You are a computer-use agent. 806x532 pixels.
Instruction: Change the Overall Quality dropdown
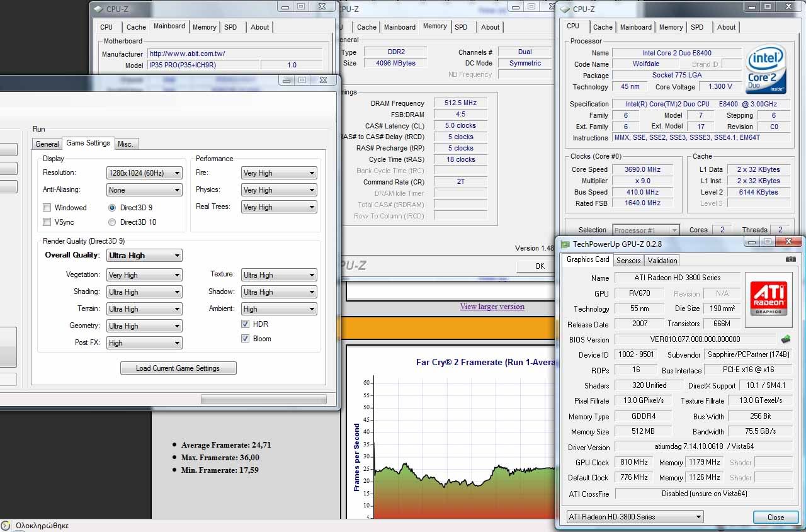click(144, 256)
